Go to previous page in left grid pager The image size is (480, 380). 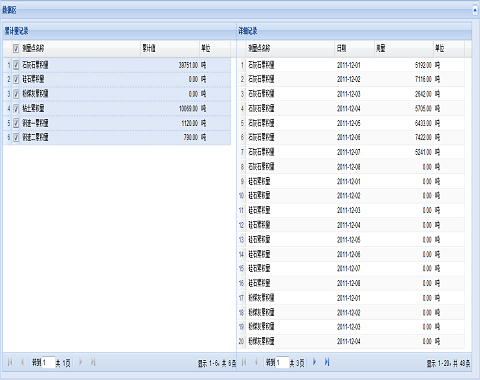coord(22,362)
